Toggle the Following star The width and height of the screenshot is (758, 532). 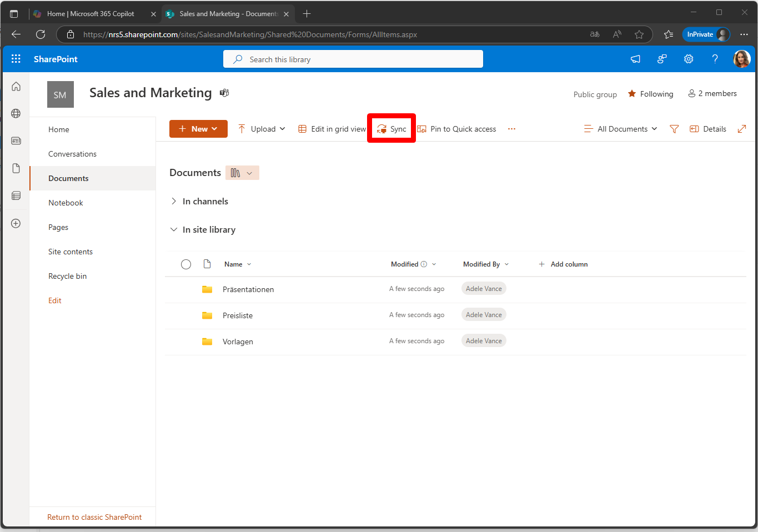(650, 94)
